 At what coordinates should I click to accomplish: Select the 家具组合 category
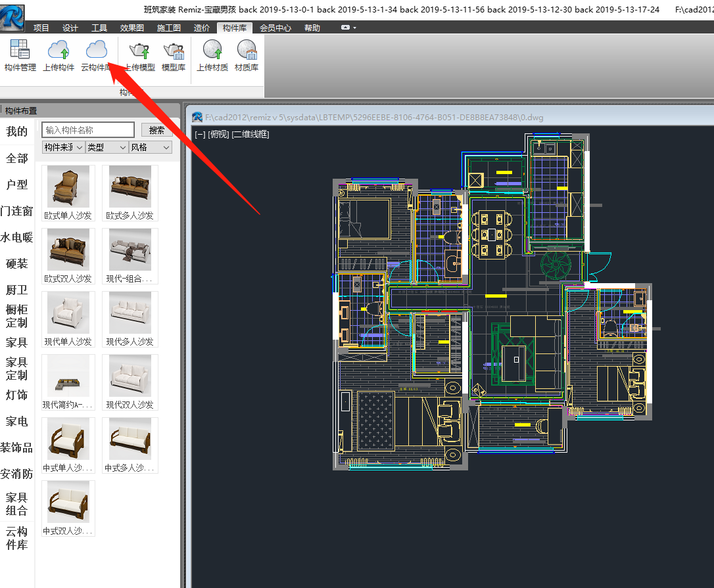(x=17, y=504)
